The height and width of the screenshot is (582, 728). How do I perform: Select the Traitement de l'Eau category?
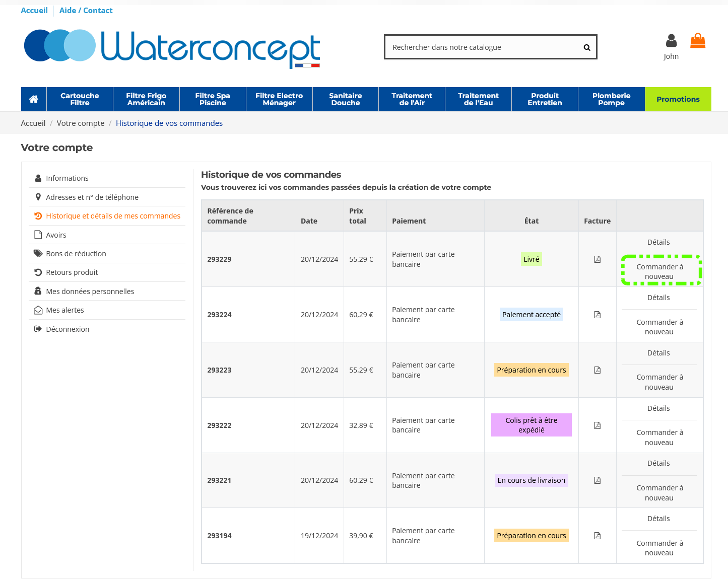478,99
